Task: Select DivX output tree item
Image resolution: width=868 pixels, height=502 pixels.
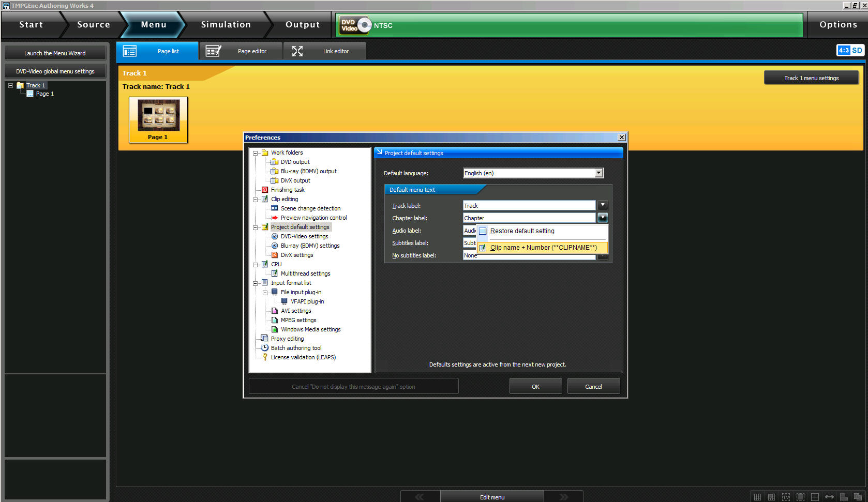Action: (x=295, y=180)
